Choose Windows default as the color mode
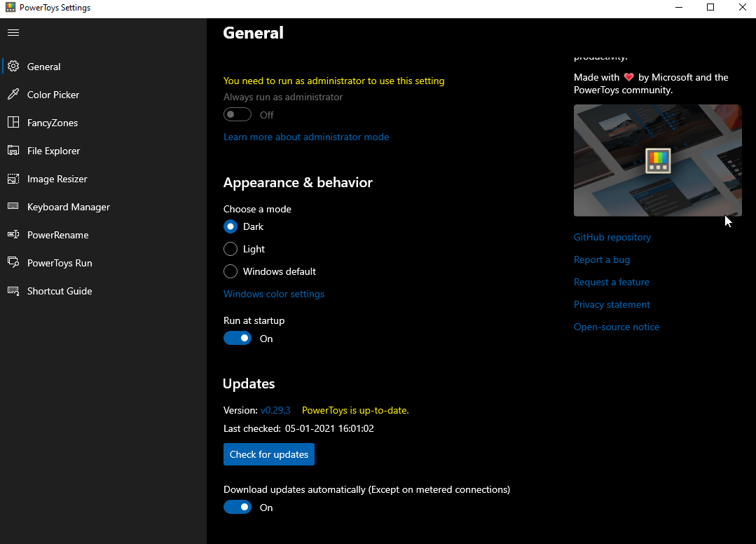Image resolution: width=756 pixels, height=544 pixels. point(230,271)
